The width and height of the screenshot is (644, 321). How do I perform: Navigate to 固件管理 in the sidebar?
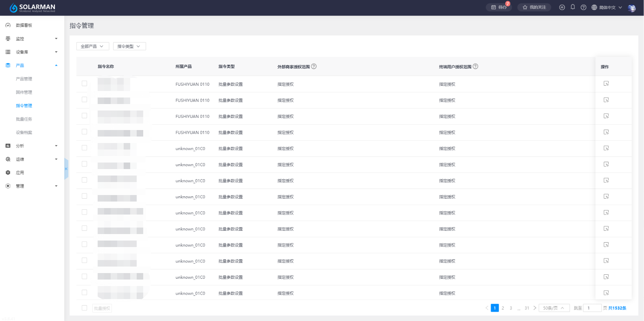tap(24, 92)
